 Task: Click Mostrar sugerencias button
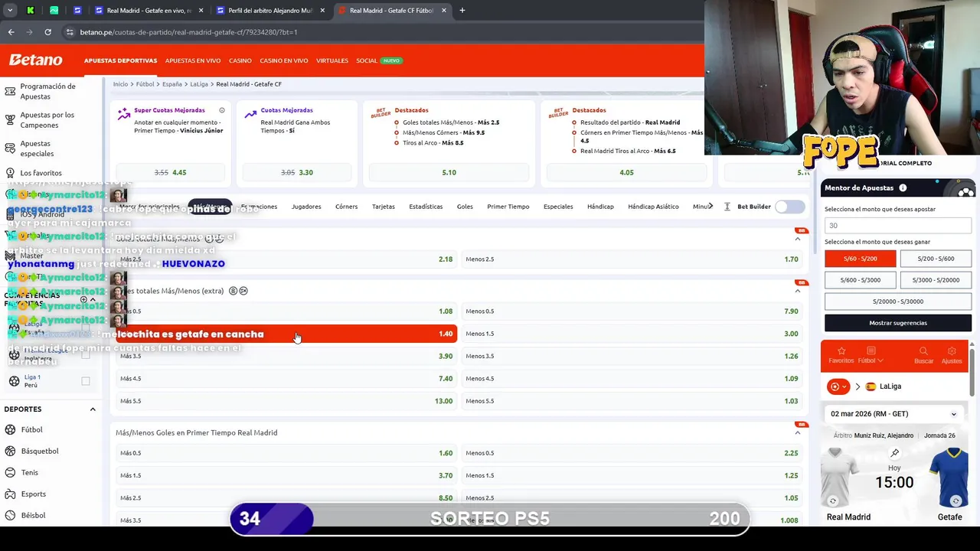point(898,323)
